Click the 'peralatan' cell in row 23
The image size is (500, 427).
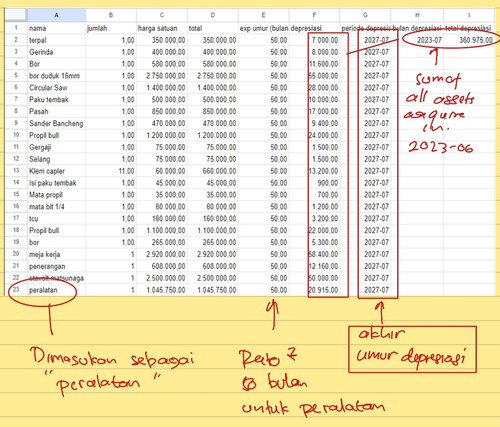tap(56, 290)
